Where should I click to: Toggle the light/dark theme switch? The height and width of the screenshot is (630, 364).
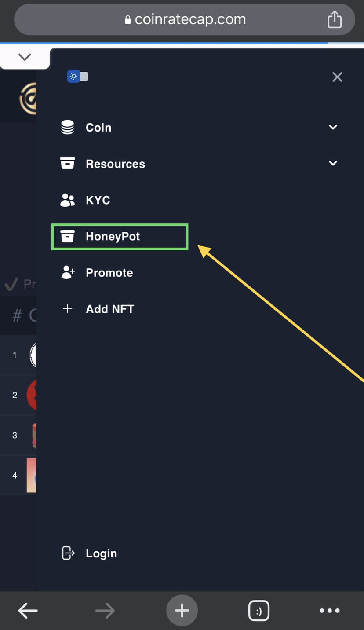coord(78,76)
